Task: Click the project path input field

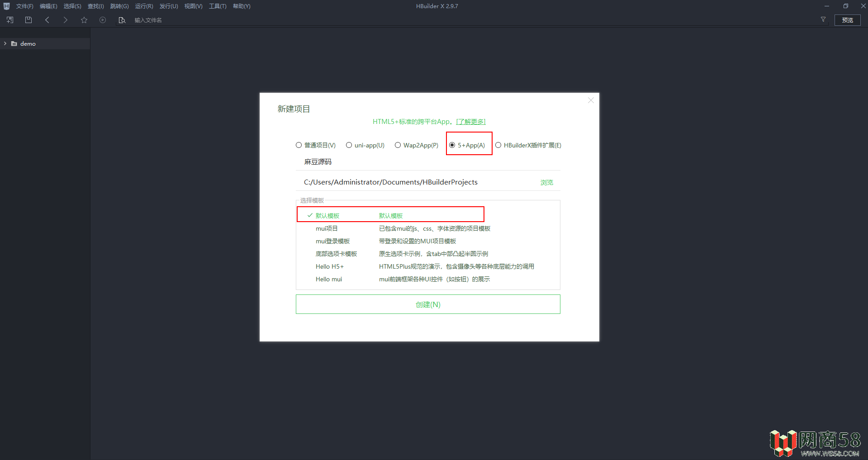Action: 416,182
